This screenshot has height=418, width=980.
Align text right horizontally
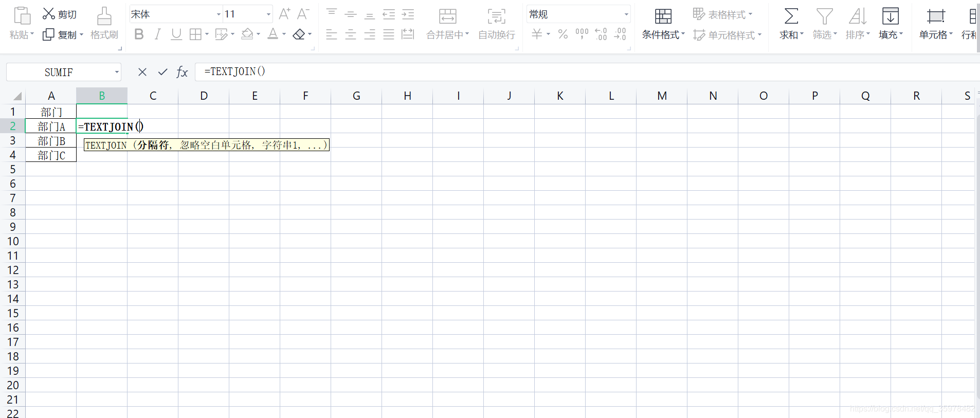point(370,34)
